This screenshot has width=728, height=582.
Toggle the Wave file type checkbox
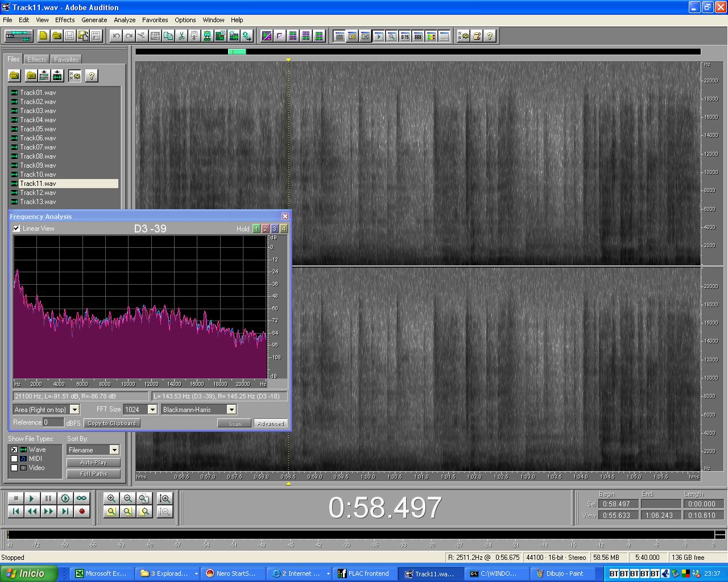14,450
